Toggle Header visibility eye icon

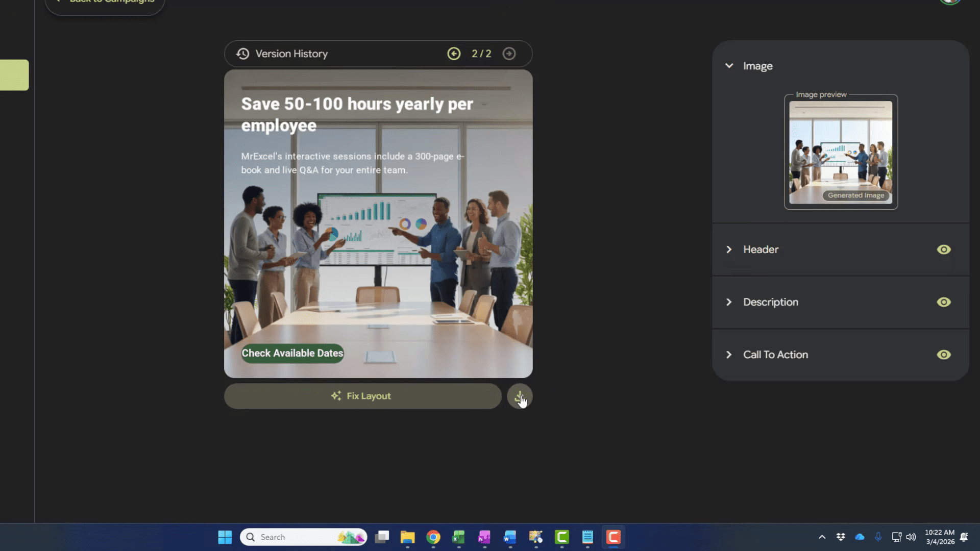click(x=944, y=249)
